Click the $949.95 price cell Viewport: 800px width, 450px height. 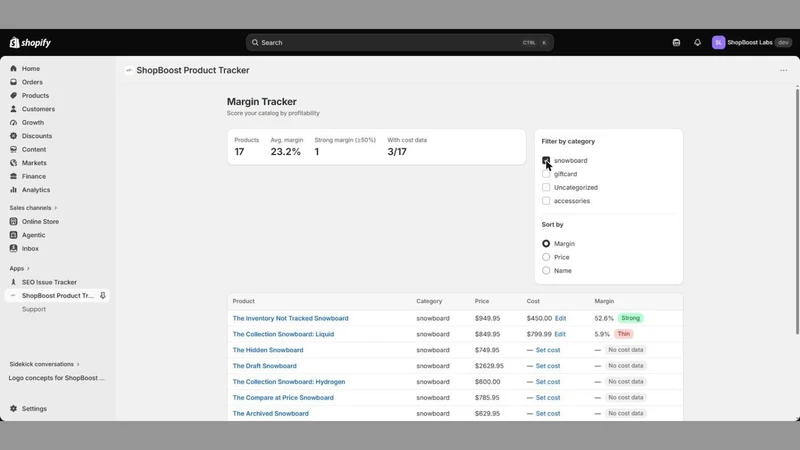pos(487,318)
